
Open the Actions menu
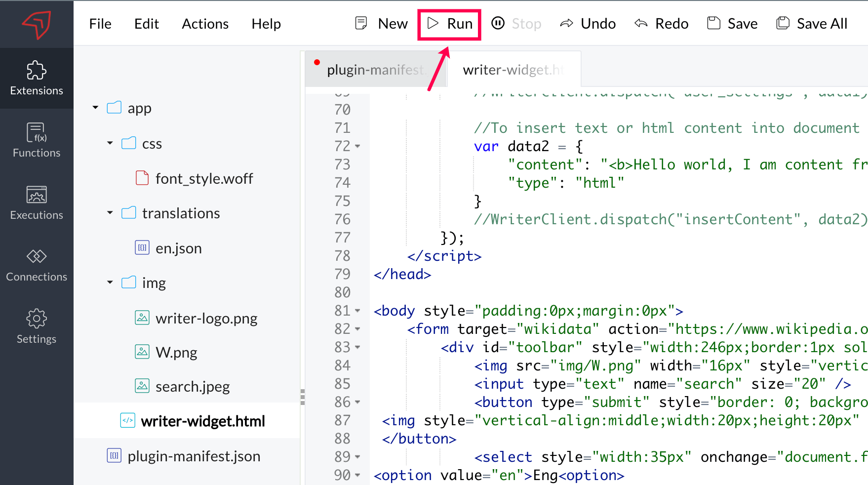tap(205, 24)
